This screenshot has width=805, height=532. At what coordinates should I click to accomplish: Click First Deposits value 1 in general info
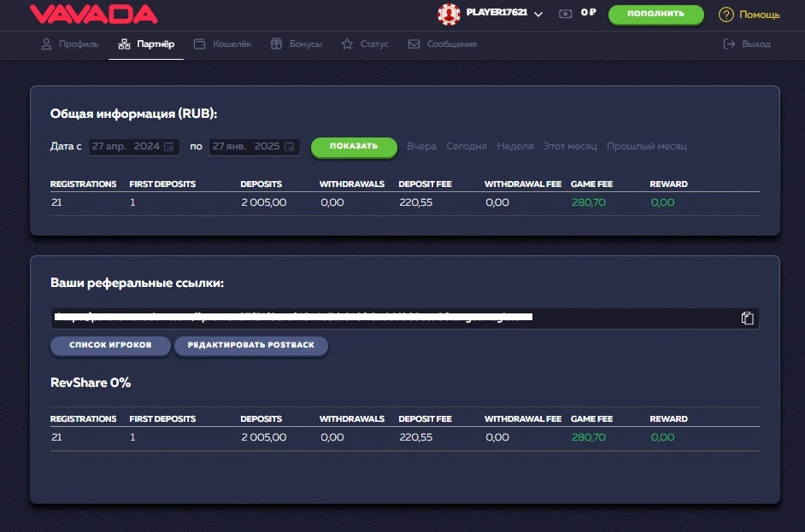coord(132,202)
